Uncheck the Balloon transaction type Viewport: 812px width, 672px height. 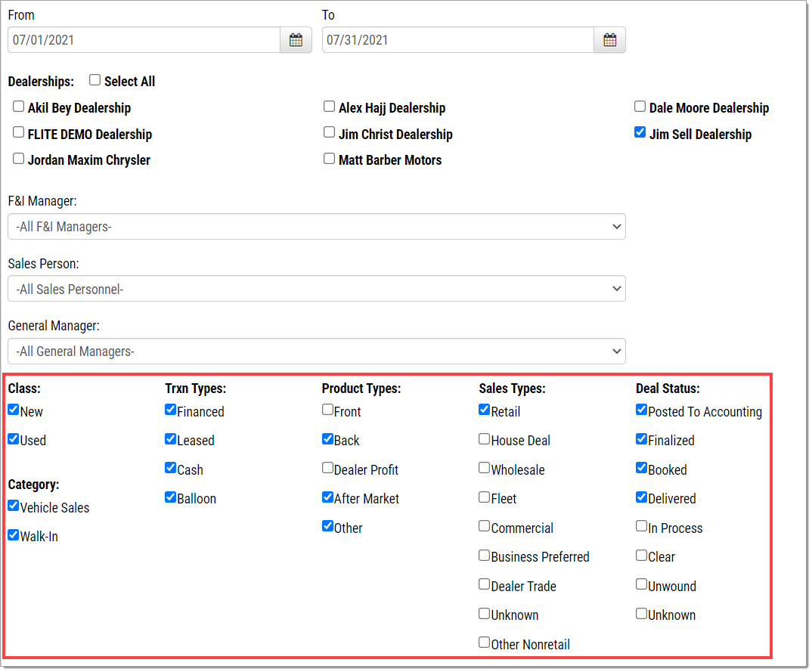pyautogui.click(x=170, y=497)
